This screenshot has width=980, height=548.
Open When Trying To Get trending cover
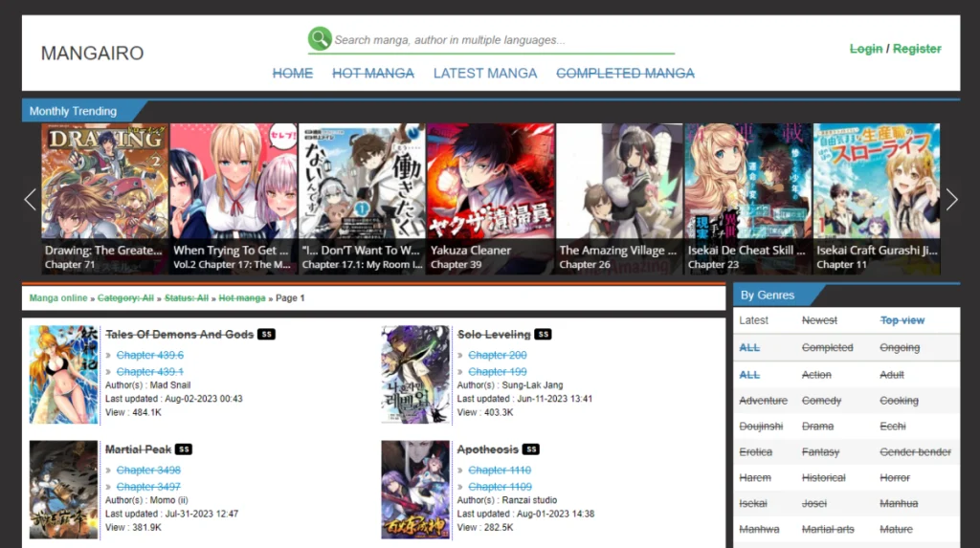coord(234,199)
